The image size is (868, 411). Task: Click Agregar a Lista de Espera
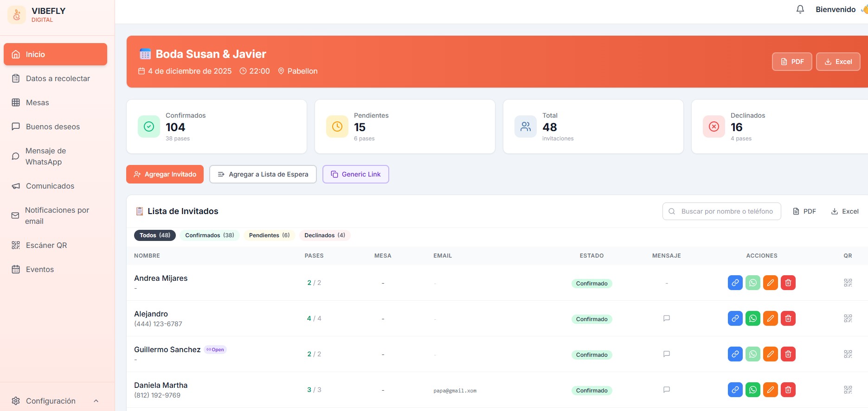click(263, 174)
